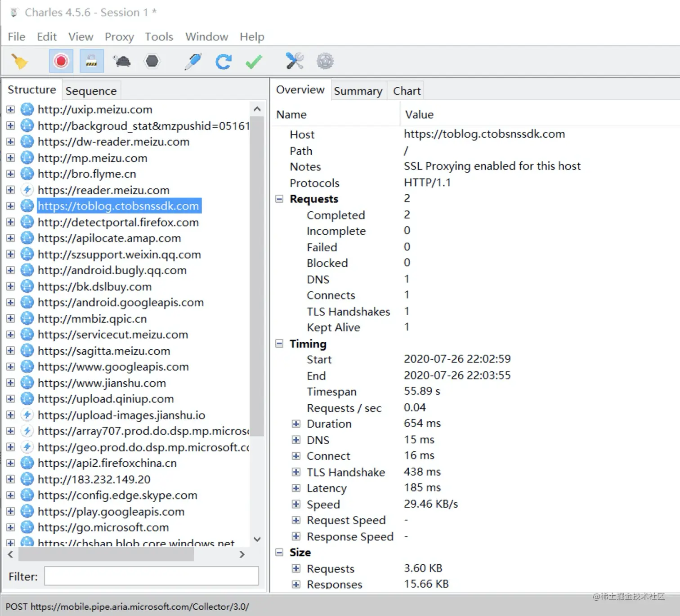
Task: Click the tree scroll-down arrow
Action: pos(257,539)
